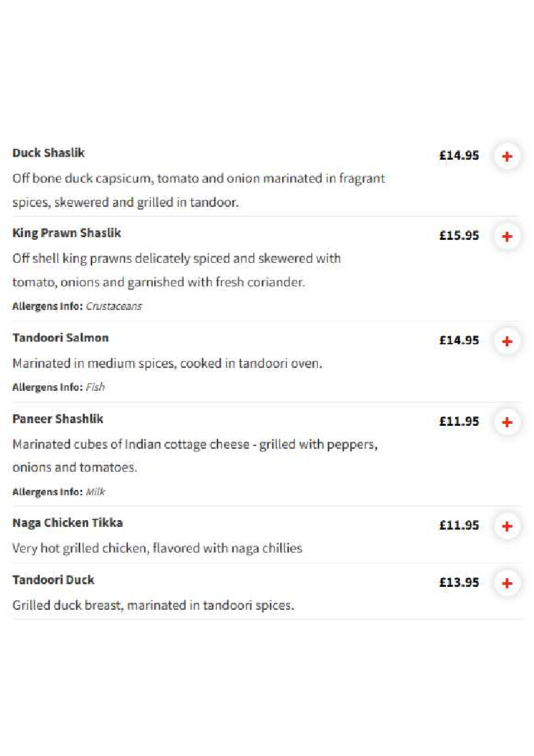The image size is (534, 756).
Task: Add Duck Shaslik using plus icon
Action: [507, 156]
